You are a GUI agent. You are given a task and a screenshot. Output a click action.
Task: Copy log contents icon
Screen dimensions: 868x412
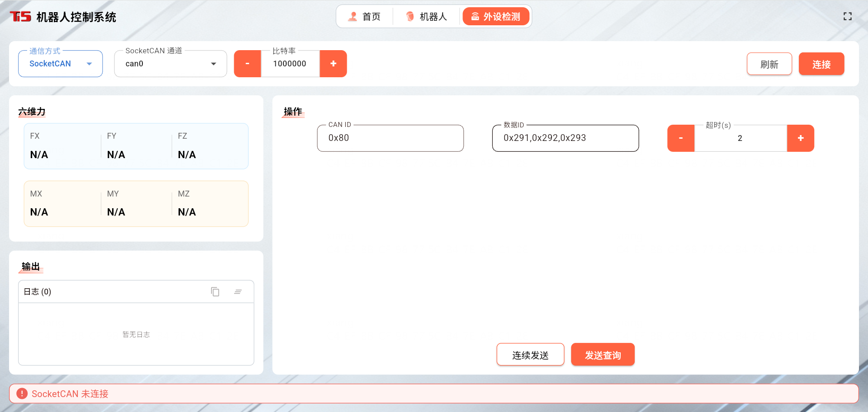[x=215, y=292]
